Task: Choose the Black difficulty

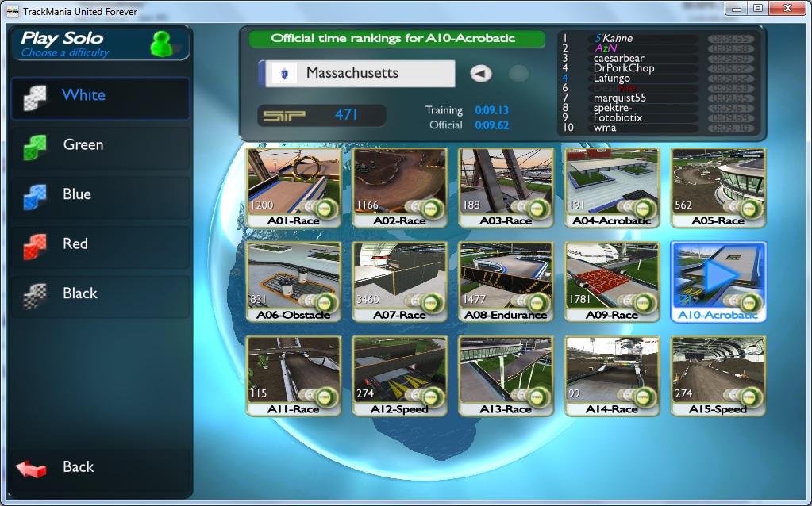Action: (100, 293)
